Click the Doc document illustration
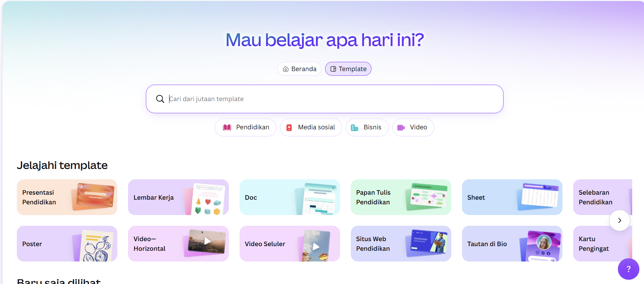 pyautogui.click(x=316, y=199)
